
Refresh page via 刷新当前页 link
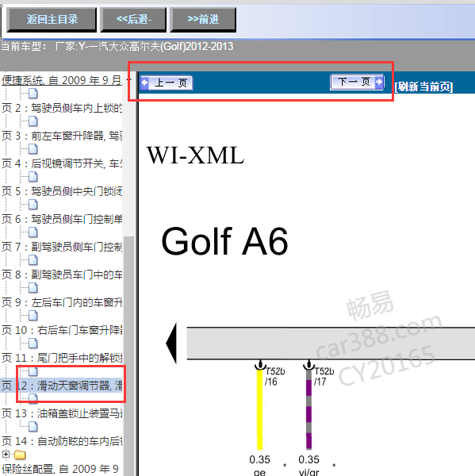pos(424,86)
